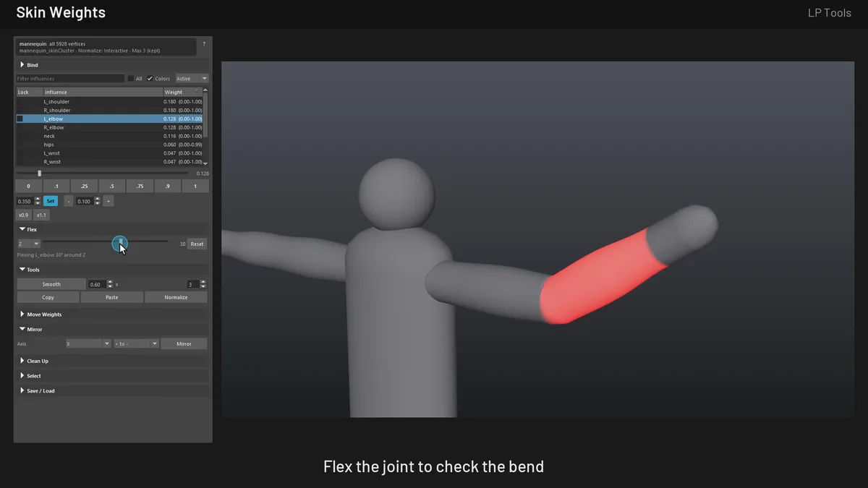
Task: Click the red-highlighted forearm in viewport
Action: pos(603,278)
